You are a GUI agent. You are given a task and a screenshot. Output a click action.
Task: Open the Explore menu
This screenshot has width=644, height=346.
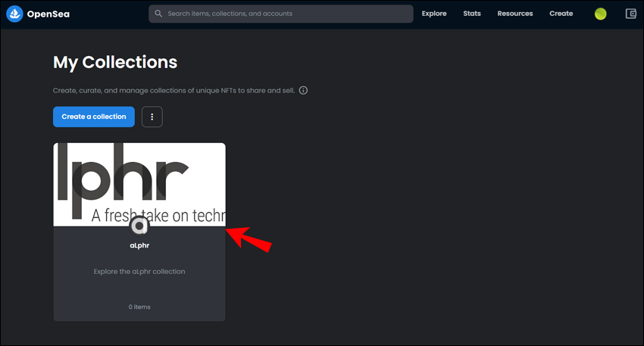click(x=433, y=14)
